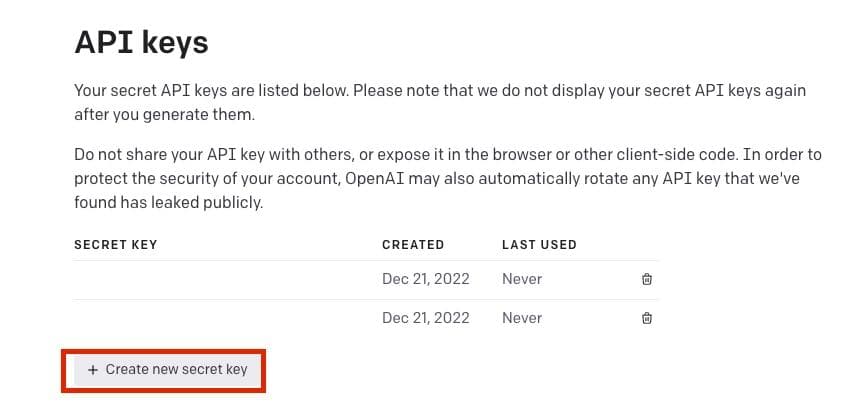Click the first row's Never last-used value

coord(522,279)
